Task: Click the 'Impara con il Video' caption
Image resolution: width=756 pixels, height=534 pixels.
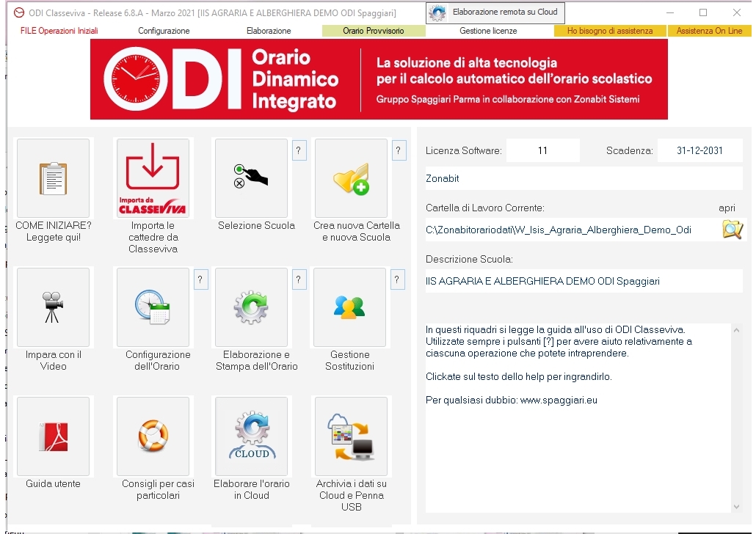Action: [x=53, y=360]
